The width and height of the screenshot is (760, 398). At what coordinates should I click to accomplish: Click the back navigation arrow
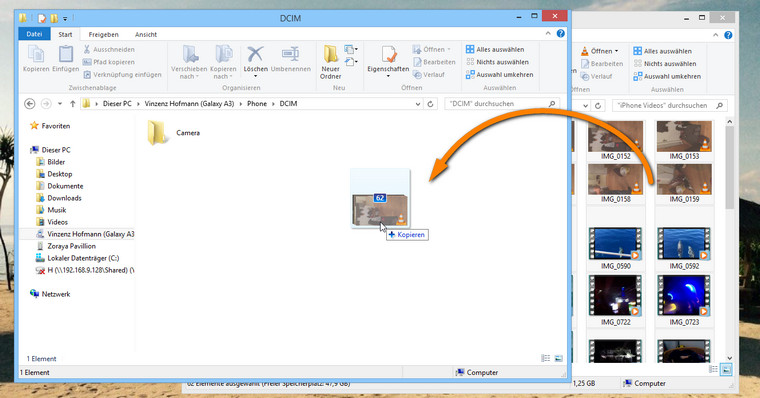pos(30,104)
